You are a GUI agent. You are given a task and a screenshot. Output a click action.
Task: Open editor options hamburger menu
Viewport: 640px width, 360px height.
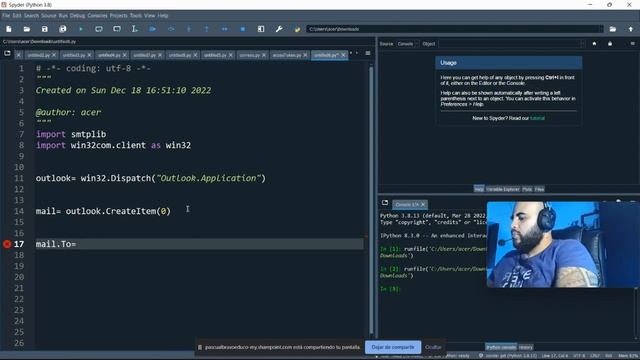tap(368, 53)
